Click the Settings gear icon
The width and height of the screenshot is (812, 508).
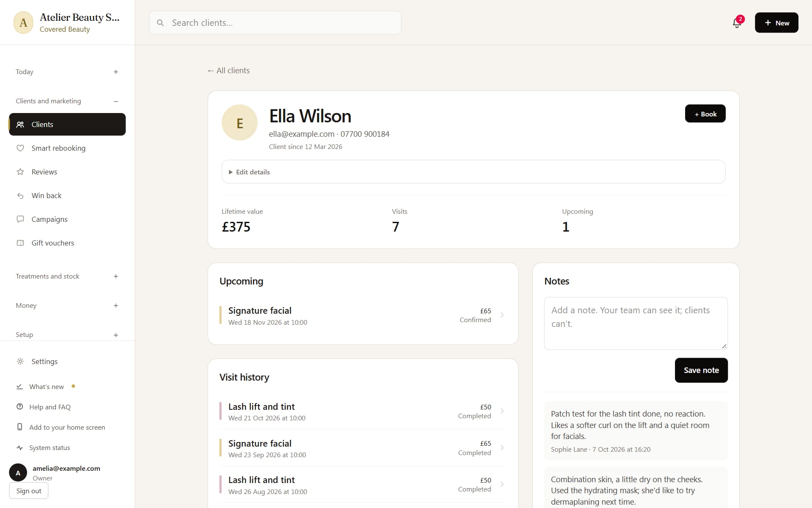(20, 362)
